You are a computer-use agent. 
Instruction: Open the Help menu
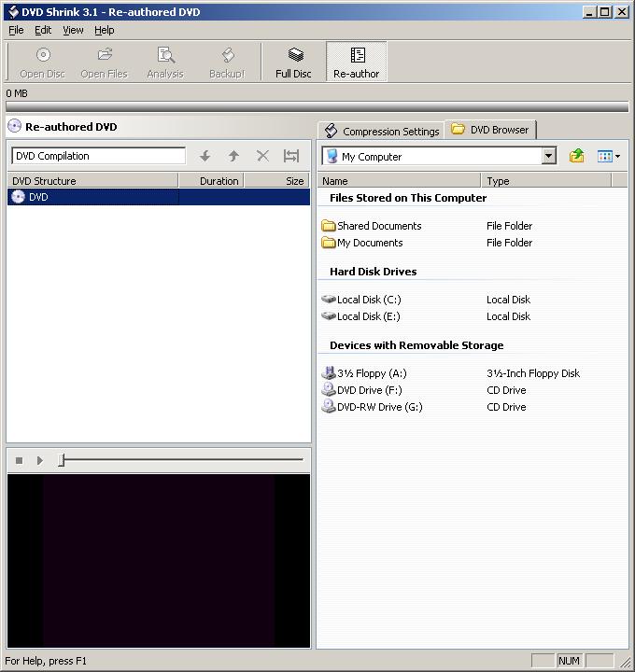coord(105,30)
